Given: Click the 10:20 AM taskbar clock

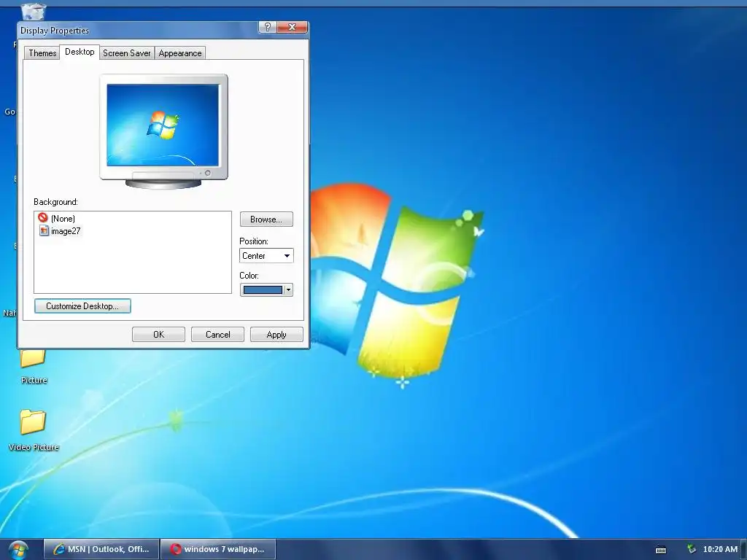Looking at the screenshot, I should coord(720,549).
